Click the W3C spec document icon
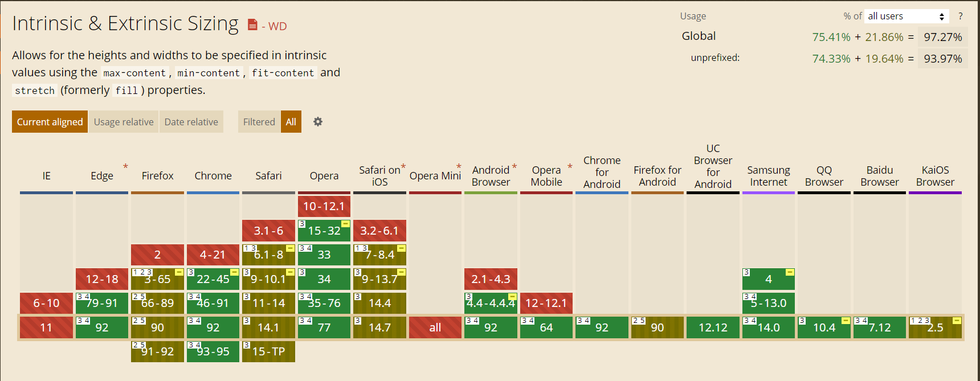 click(252, 25)
